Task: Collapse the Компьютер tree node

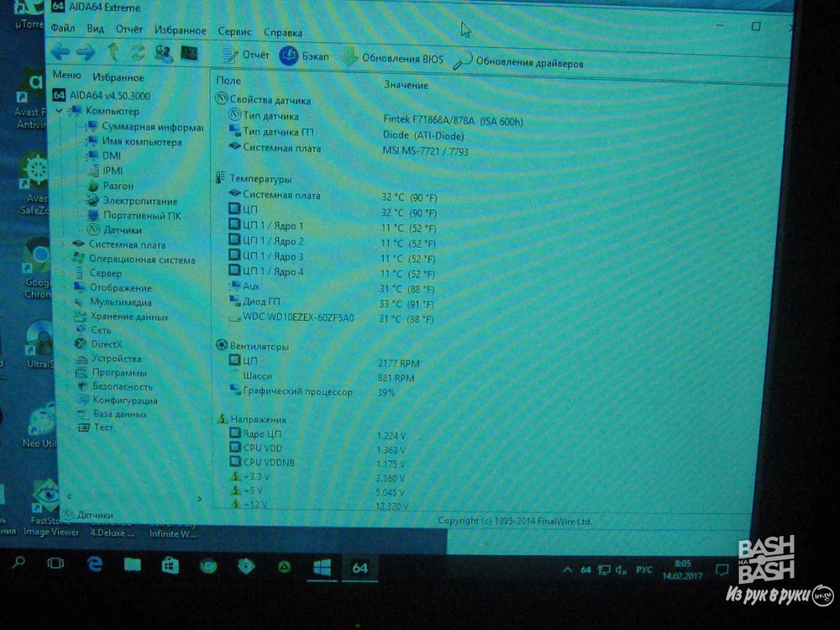Action: pyautogui.click(x=59, y=111)
